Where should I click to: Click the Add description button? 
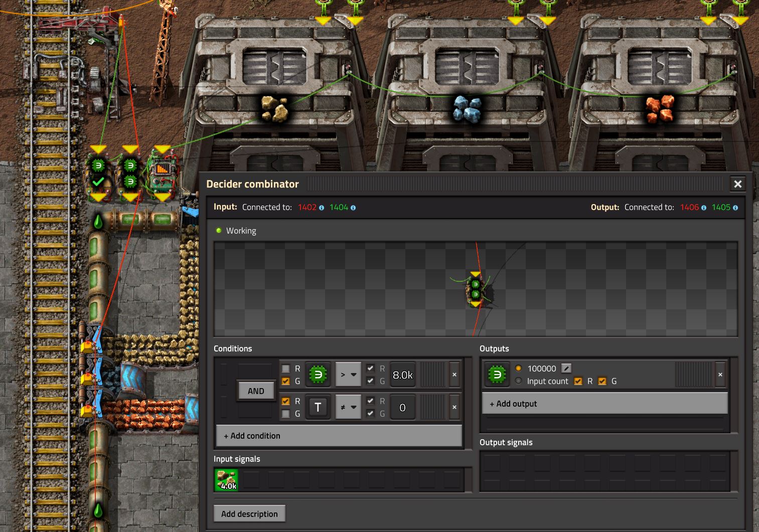point(249,514)
